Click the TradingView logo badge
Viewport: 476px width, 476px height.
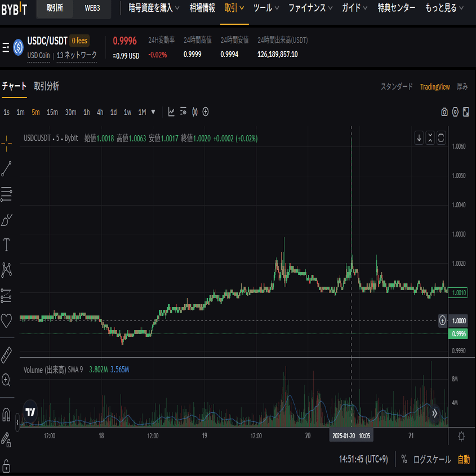[x=30, y=412]
